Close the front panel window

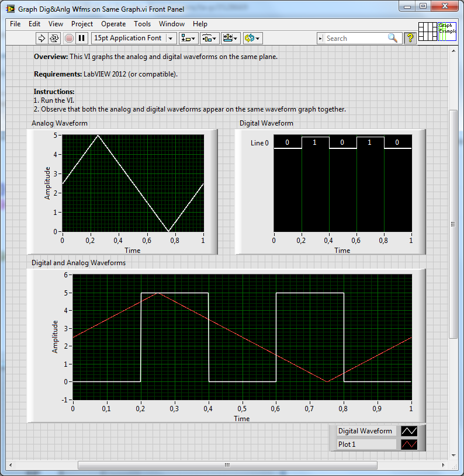click(445, 6)
